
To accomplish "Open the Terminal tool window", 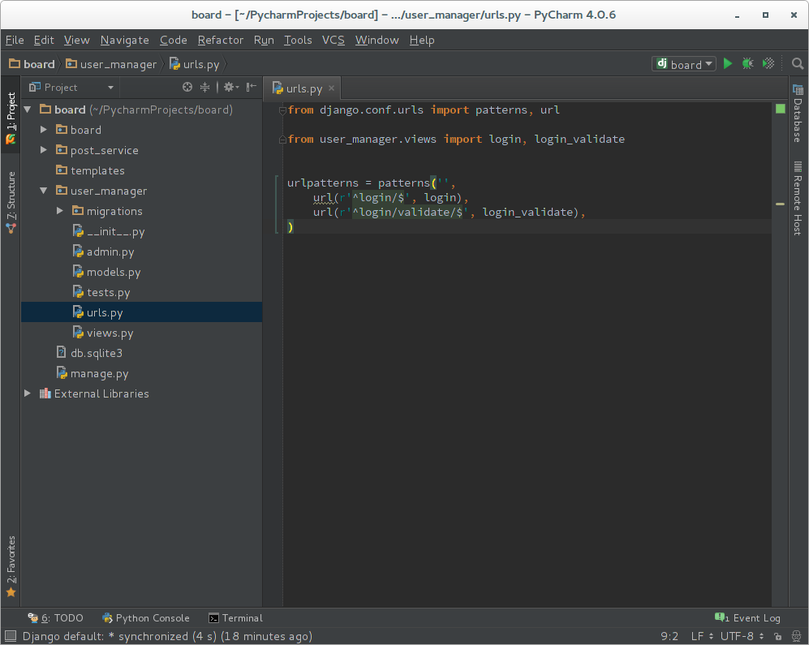I will (x=235, y=618).
